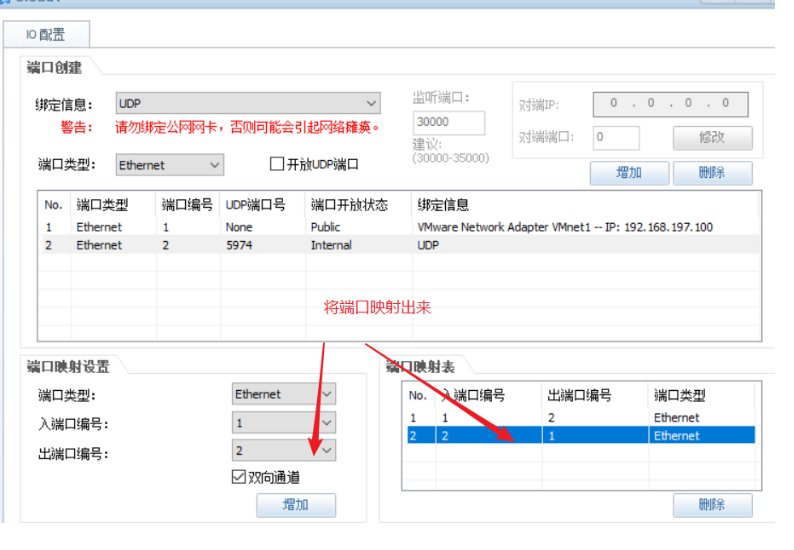Click 增加 button in 端口映射设置

(x=296, y=505)
